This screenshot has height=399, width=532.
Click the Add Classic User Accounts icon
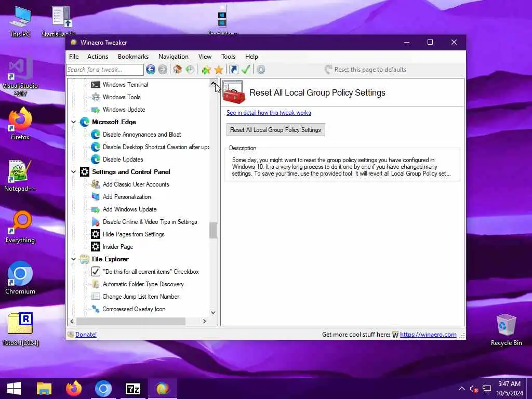point(96,184)
